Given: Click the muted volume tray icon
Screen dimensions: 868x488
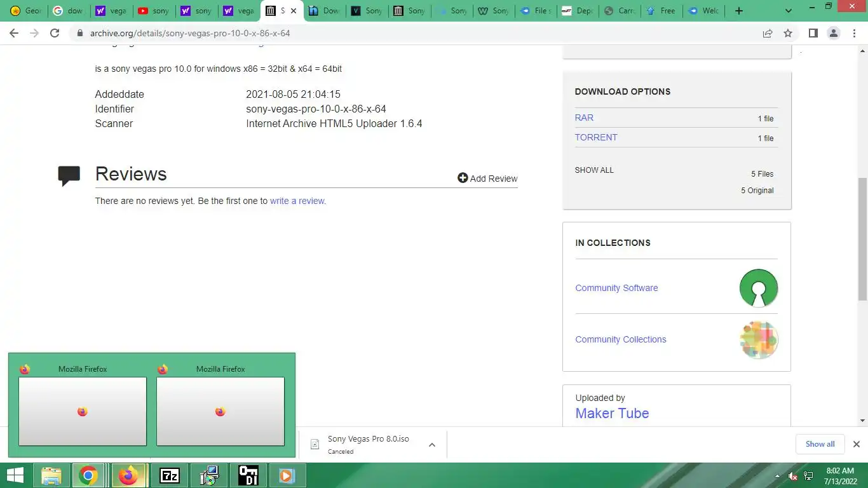Looking at the screenshot, I should click(x=793, y=476).
